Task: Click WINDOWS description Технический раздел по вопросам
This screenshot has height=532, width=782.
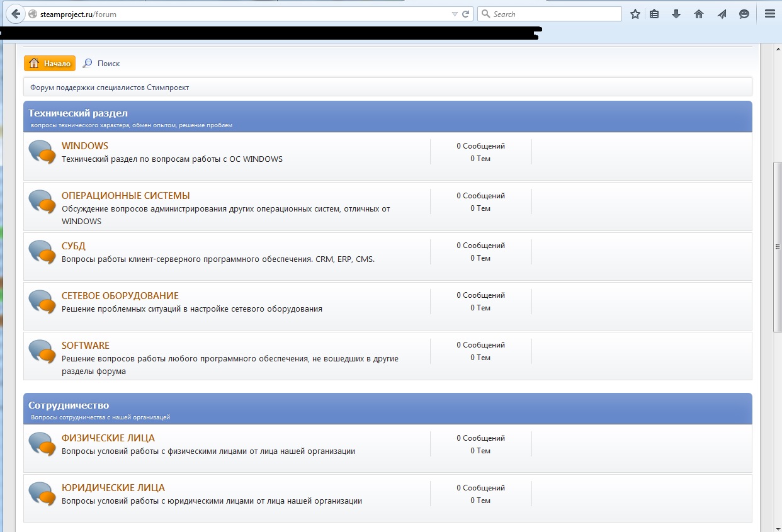Action: point(172,159)
